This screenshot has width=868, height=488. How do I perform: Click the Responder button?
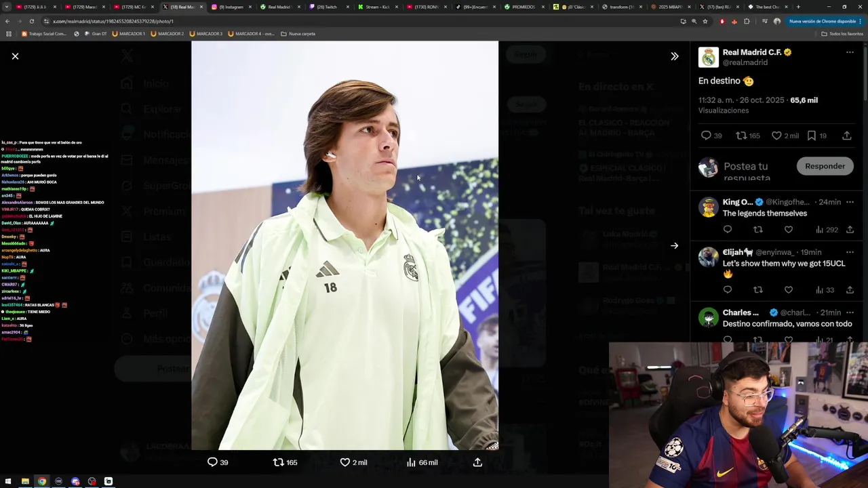[x=825, y=166]
